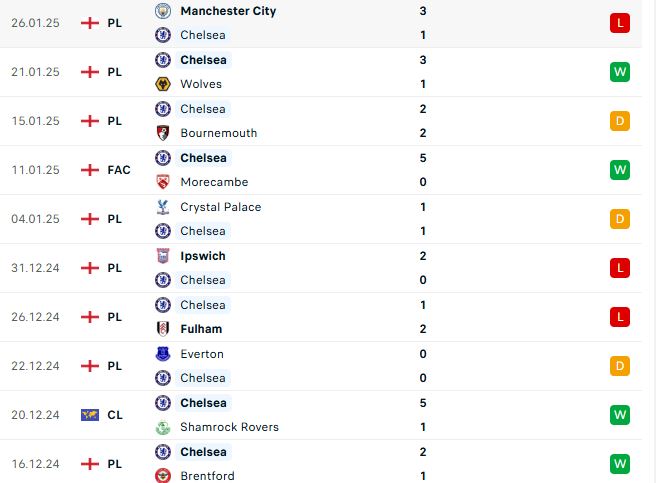Click the Manchester City club crest
Screen dimensions: 656x483
163,11
